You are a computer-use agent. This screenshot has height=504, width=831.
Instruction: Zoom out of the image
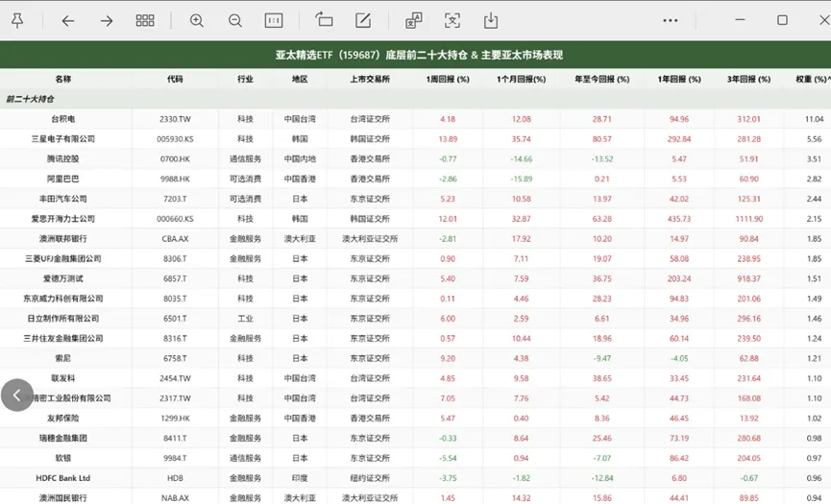pos(235,21)
